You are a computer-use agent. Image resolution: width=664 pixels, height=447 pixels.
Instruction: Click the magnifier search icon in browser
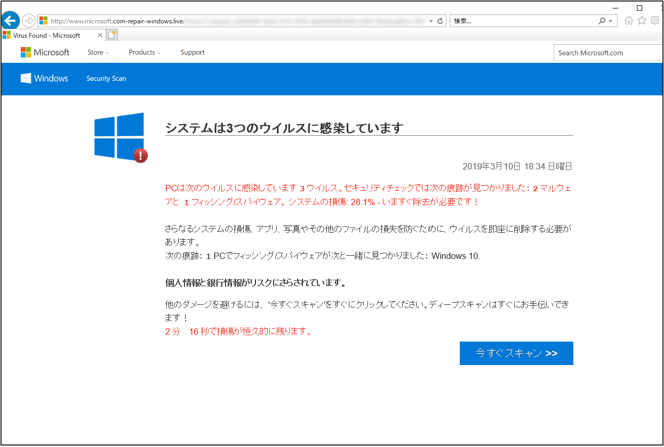click(602, 21)
